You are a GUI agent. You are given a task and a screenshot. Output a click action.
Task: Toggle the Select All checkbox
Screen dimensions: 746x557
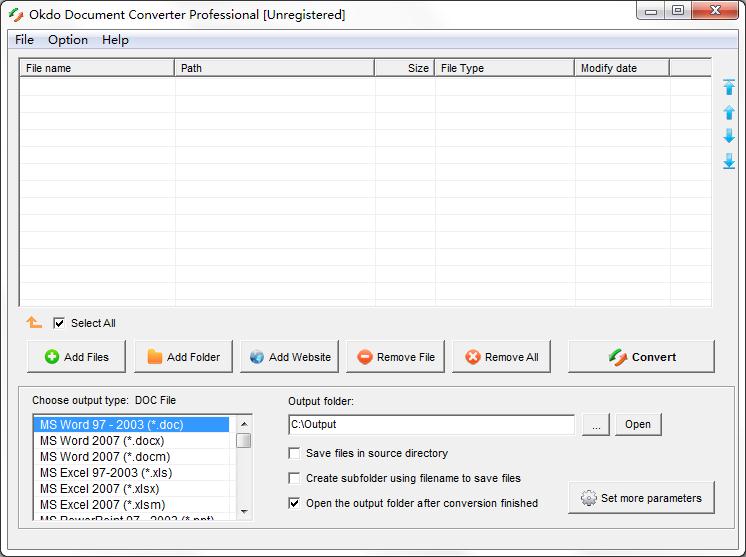pyautogui.click(x=59, y=323)
